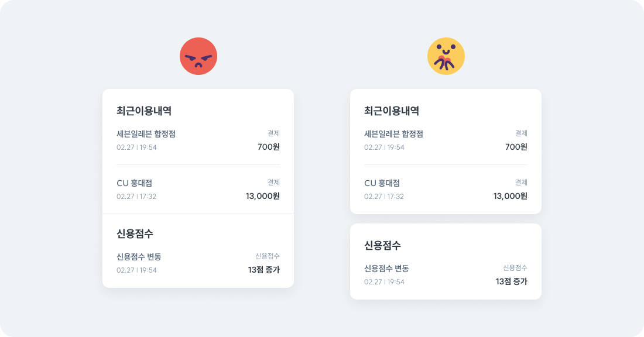Select bold 신용점수 title in separate bottom-right card
Screen dimensions: 644x337
pos(383,245)
